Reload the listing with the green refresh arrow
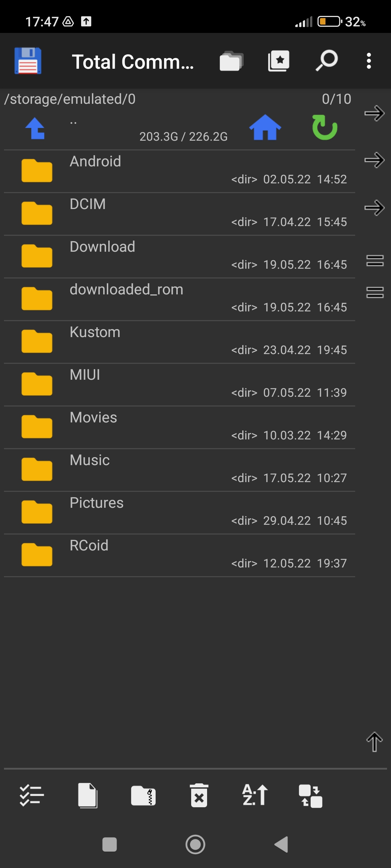Image resolution: width=391 pixels, height=868 pixels. coord(325,127)
